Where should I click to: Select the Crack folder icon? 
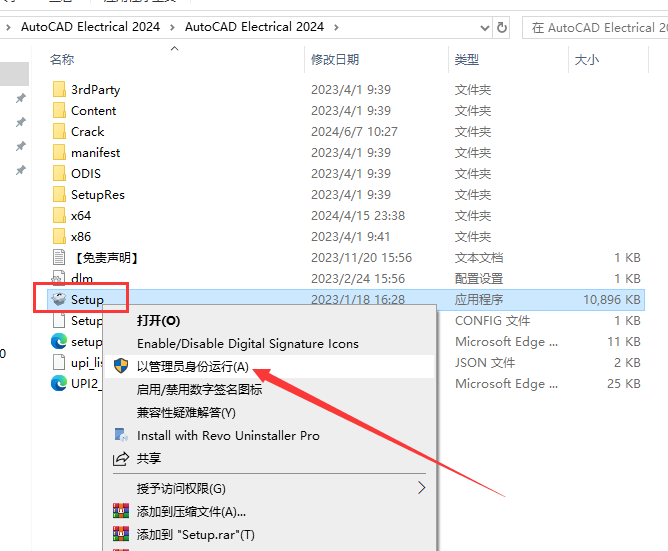(x=58, y=132)
